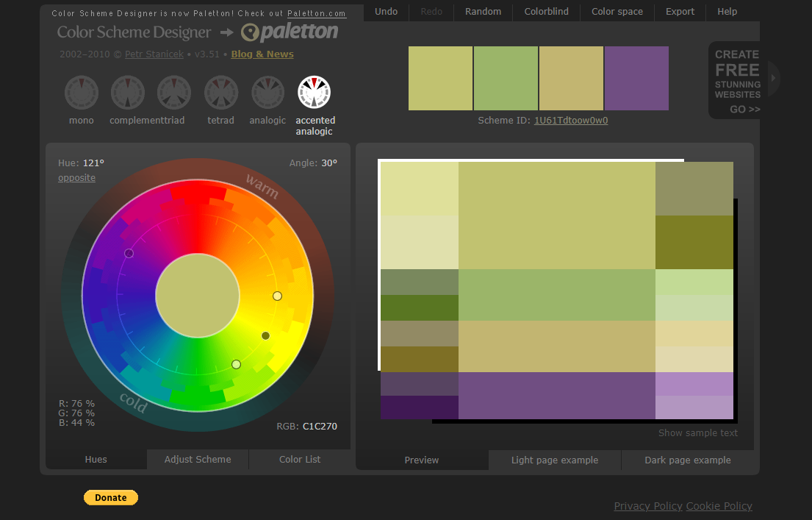Choose the triad scheme icon
This screenshot has width=812, height=520.
click(x=174, y=93)
